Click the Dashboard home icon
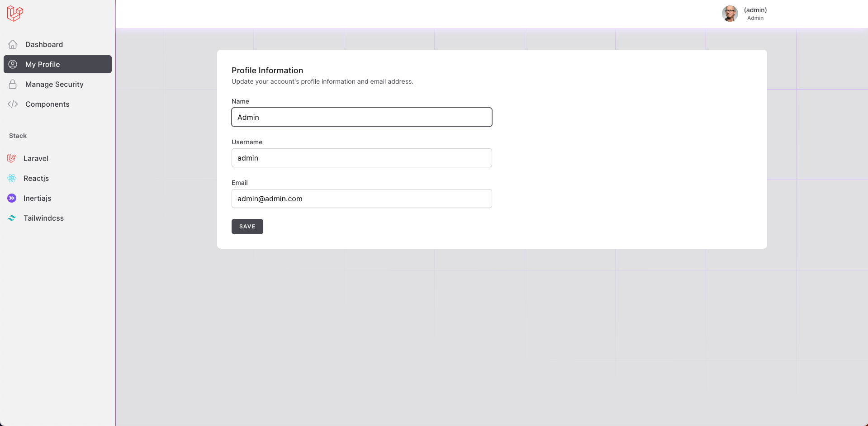 [x=13, y=44]
